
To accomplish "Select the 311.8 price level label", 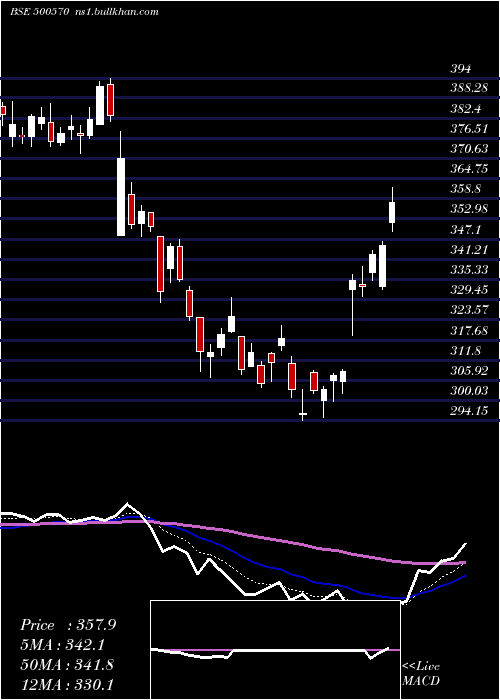I will pos(466,350).
